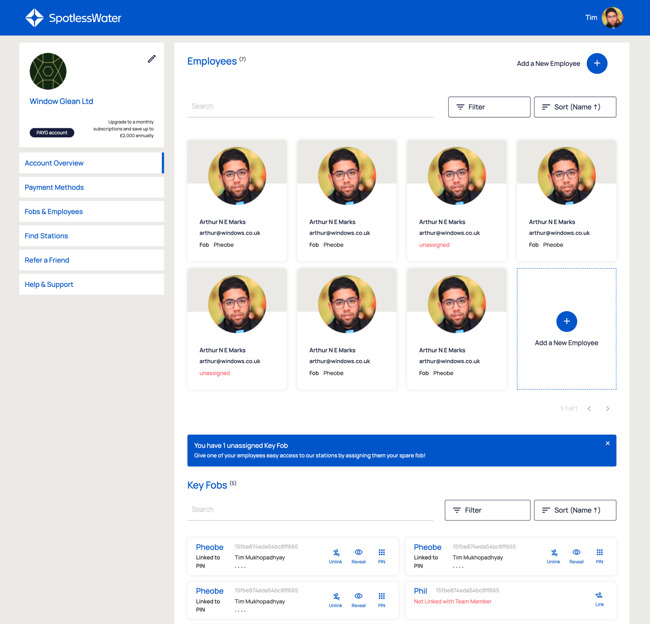Screen dimensions: 650x624
Task: Close the unassigned Key Fob banner
Action: point(607,443)
